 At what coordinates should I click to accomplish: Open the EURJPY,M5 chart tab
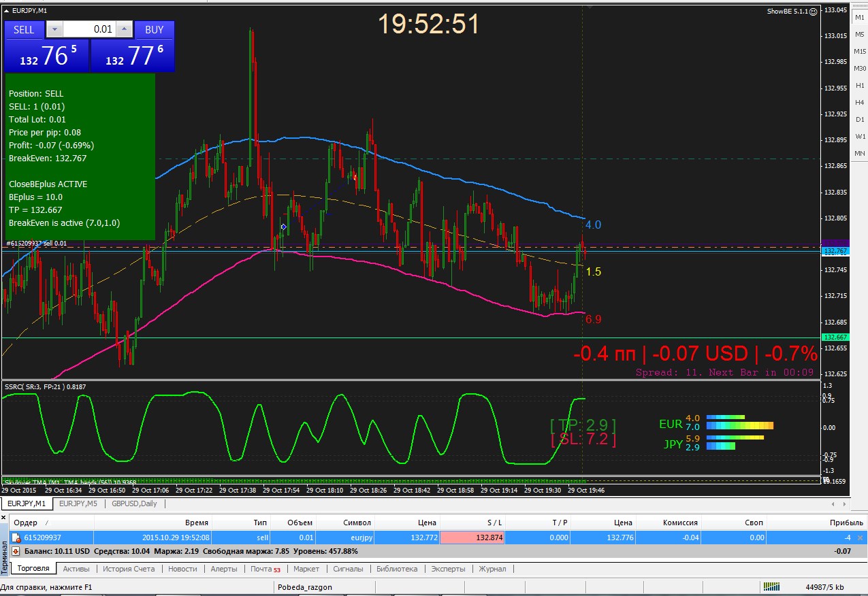tap(78, 504)
